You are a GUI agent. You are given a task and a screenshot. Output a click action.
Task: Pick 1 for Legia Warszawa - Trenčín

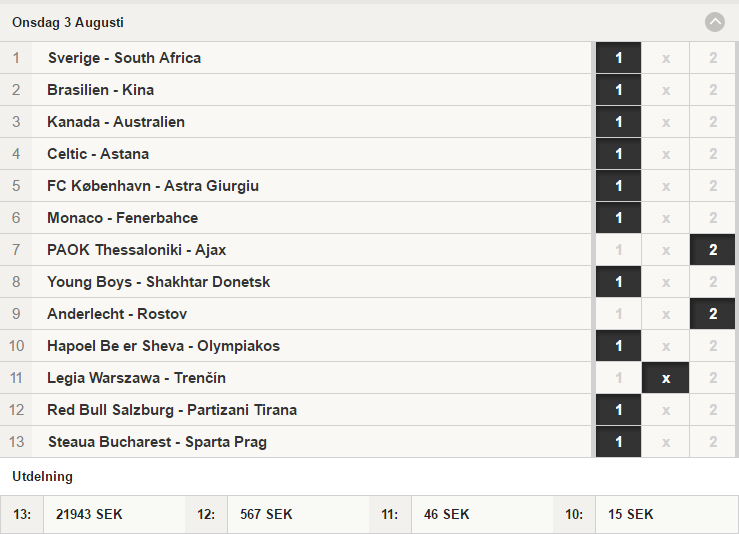point(618,378)
